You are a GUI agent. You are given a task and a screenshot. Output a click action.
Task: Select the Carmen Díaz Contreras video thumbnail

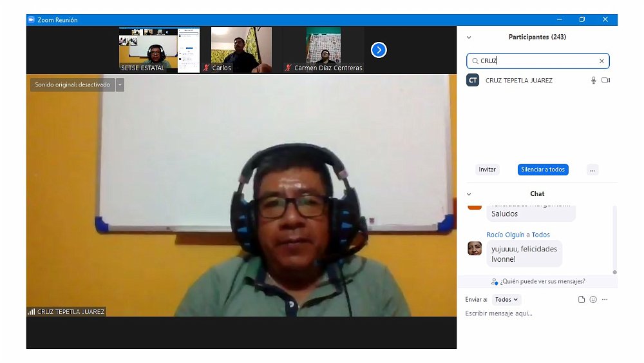pos(323,50)
